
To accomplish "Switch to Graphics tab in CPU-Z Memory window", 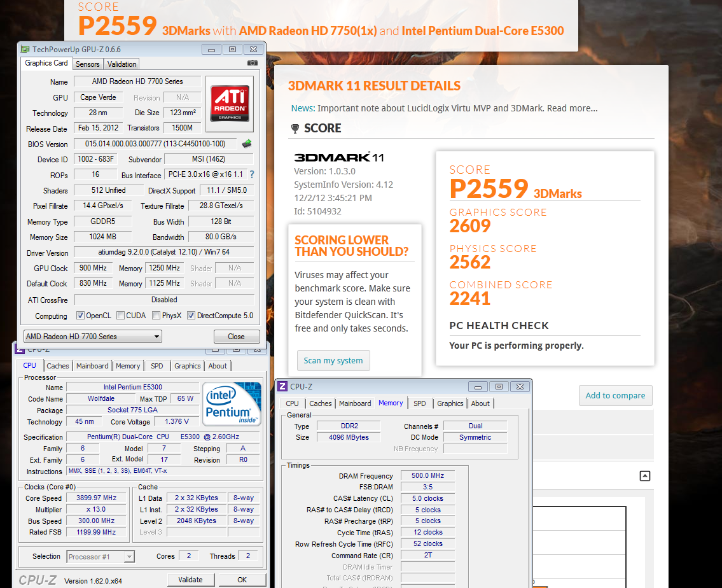I will coord(450,403).
